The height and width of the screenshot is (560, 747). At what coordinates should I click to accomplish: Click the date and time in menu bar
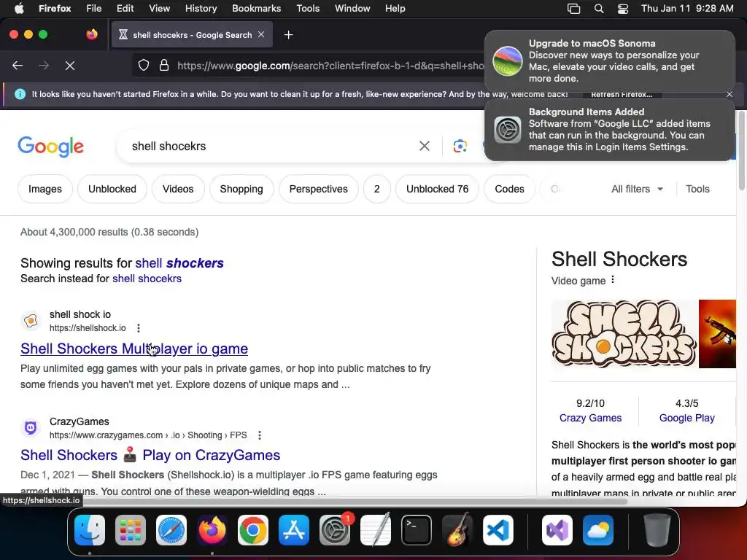[x=687, y=8]
